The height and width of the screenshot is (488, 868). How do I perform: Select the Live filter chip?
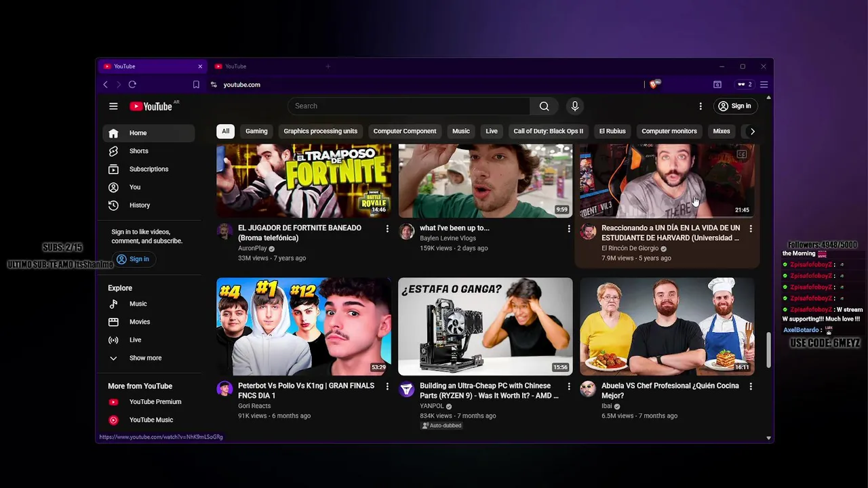(492, 131)
